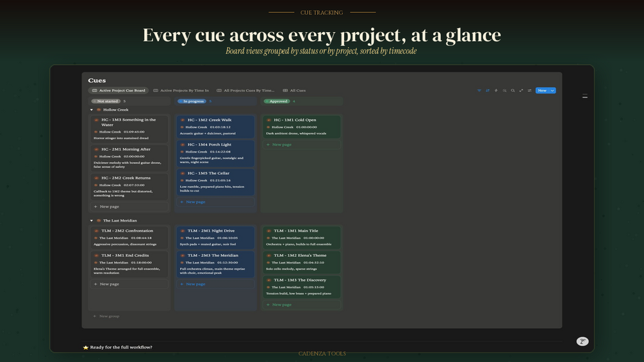Click the hamburger lines icon beside the board
Screen dimensions: 644x362
[585, 97]
